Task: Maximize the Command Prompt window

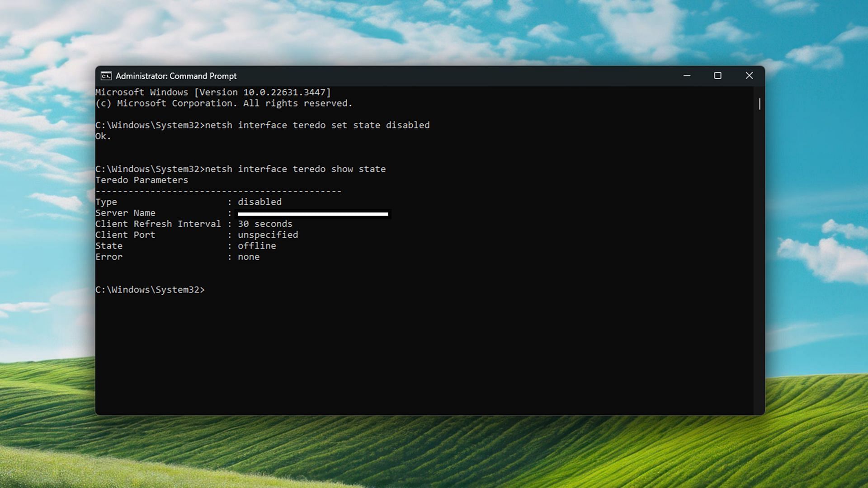Action: tap(717, 76)
